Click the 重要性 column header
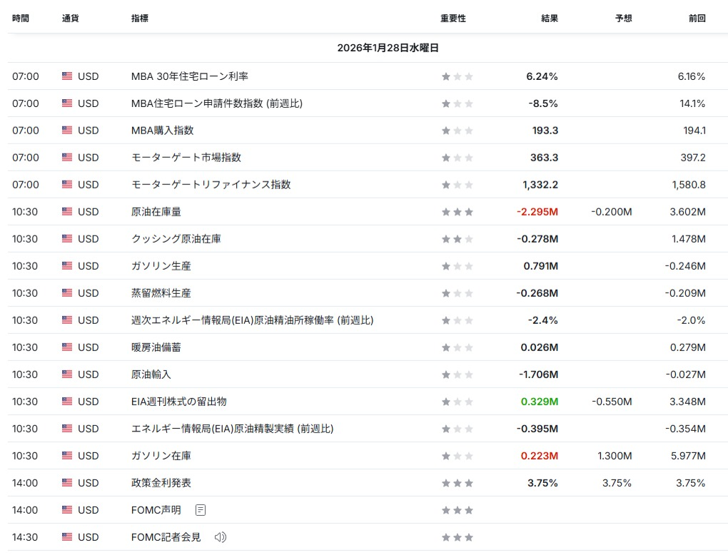This screenshot has height=560, width=728. point(453,19)
